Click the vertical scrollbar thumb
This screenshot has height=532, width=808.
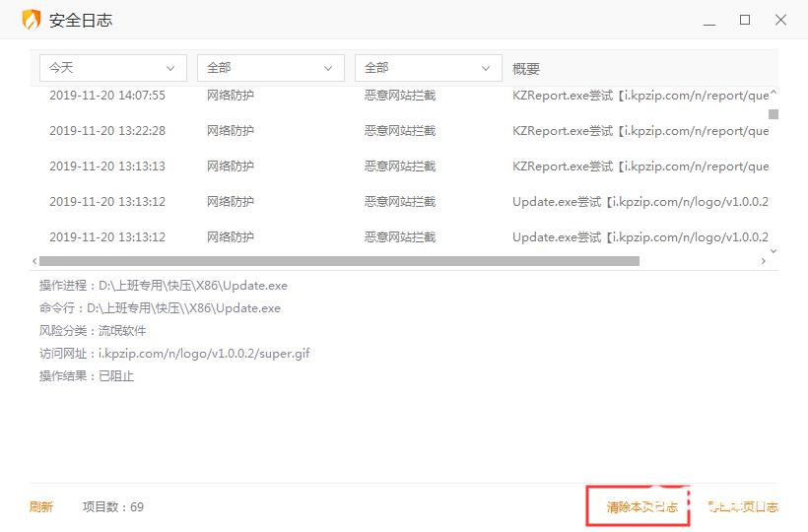point(774,114)
